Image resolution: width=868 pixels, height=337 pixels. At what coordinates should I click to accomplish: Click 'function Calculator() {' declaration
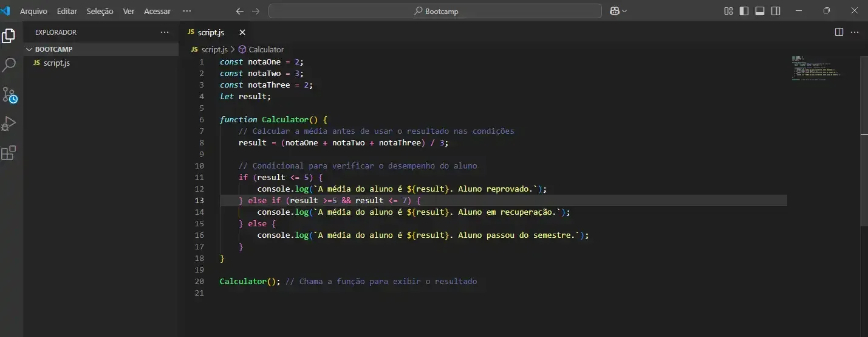[x=273, y=119]
